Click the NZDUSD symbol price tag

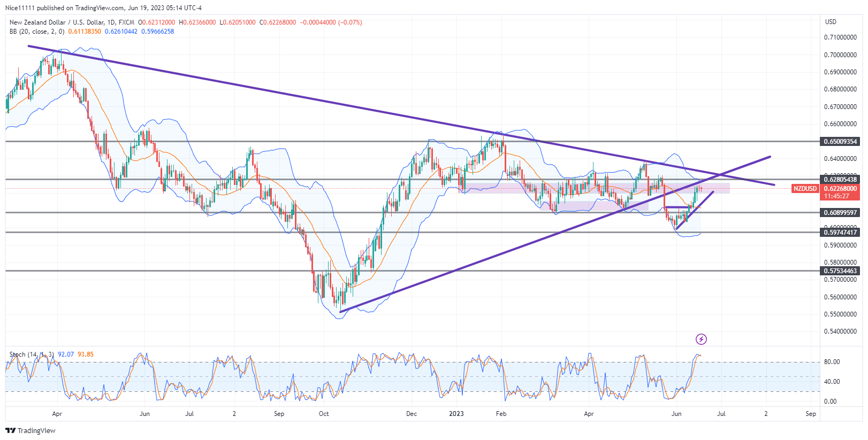805,189
